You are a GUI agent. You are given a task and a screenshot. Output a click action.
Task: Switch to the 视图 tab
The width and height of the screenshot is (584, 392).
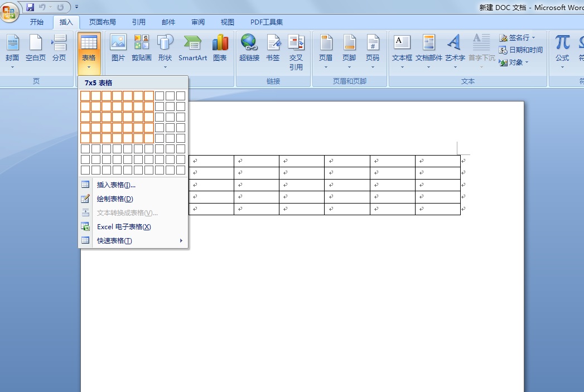[x=227, y=22]
